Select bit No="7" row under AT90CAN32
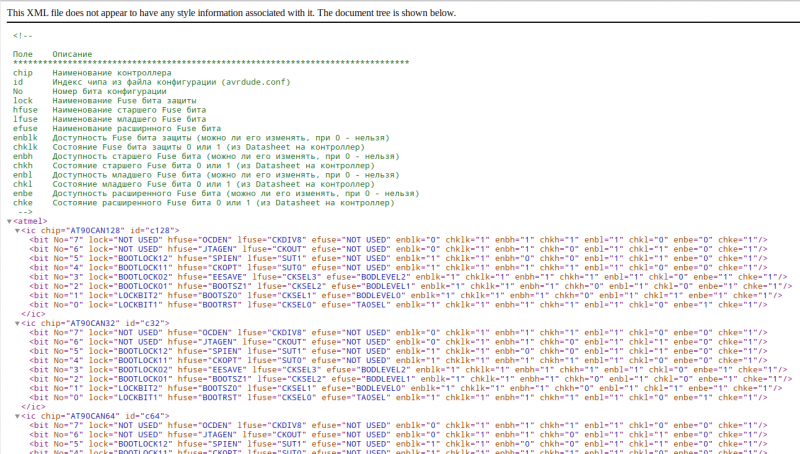Viewport: 800px width, 454px height. [x=398, y=333]
